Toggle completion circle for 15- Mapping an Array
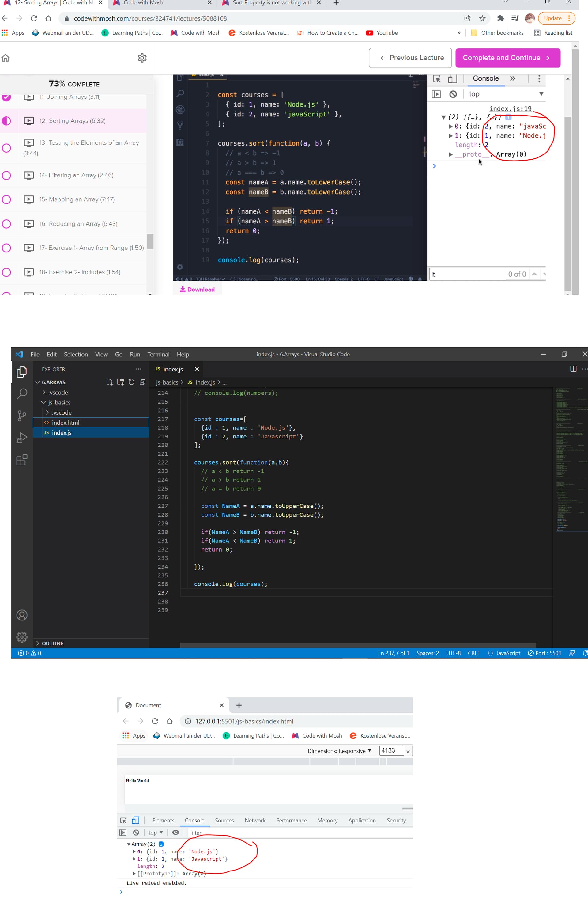 tap(6, 199)
